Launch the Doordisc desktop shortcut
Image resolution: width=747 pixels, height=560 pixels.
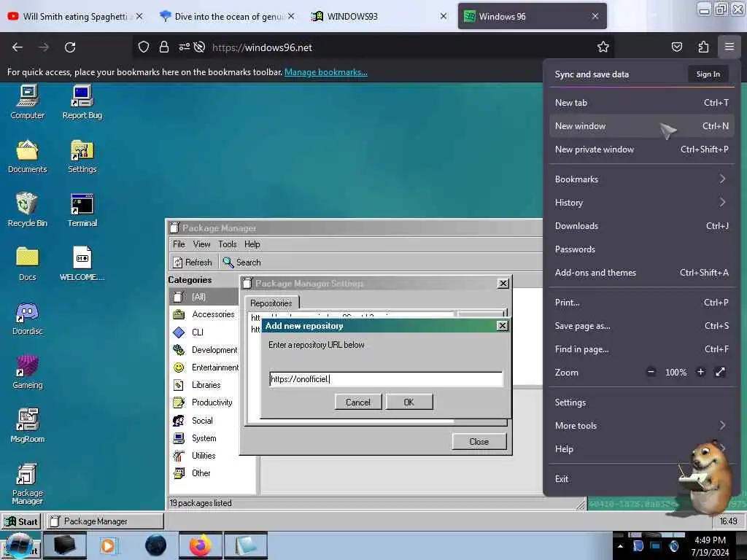pyautogui.click(x=27, y=318)
